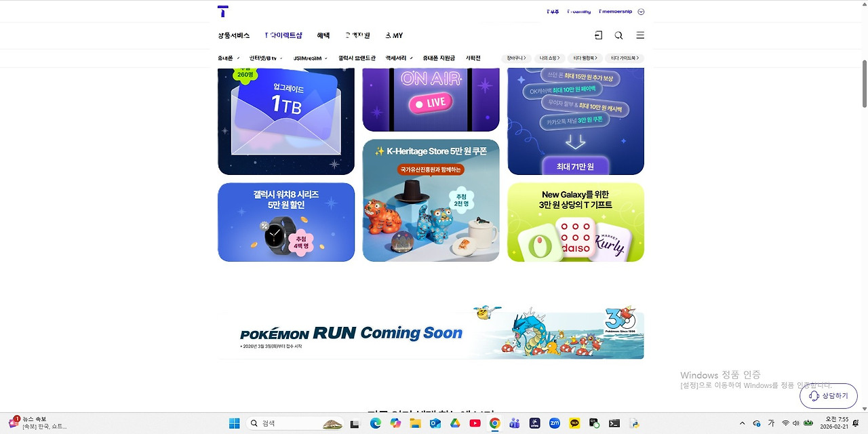Open the 최대 71만 원 benefits banner
Screen dimensions: 868x434
tap(576, 121)
